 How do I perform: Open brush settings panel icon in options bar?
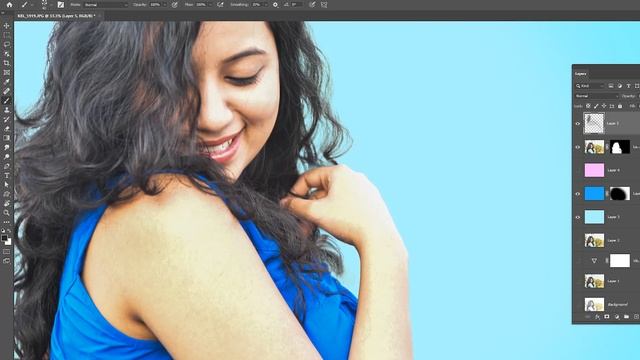click(60, 4)
